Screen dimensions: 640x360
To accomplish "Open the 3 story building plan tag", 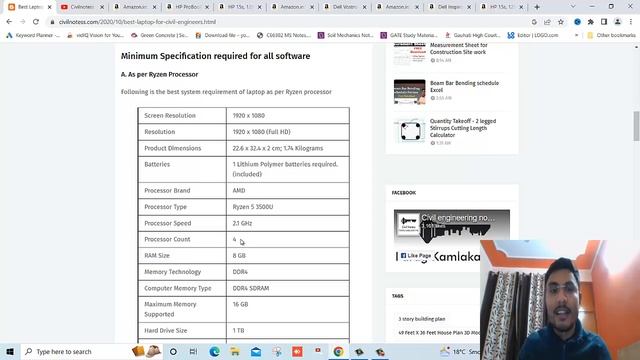I will 422,319.
